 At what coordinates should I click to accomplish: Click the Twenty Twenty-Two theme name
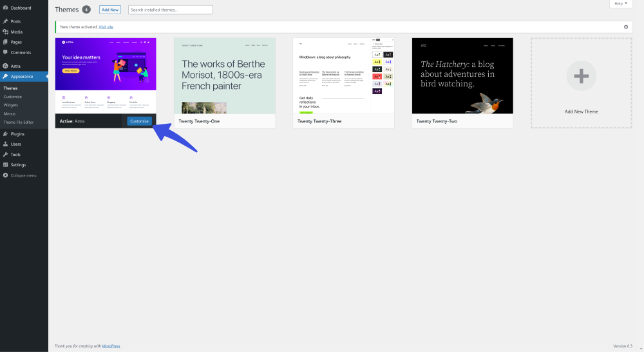click(x=437, y=121)
